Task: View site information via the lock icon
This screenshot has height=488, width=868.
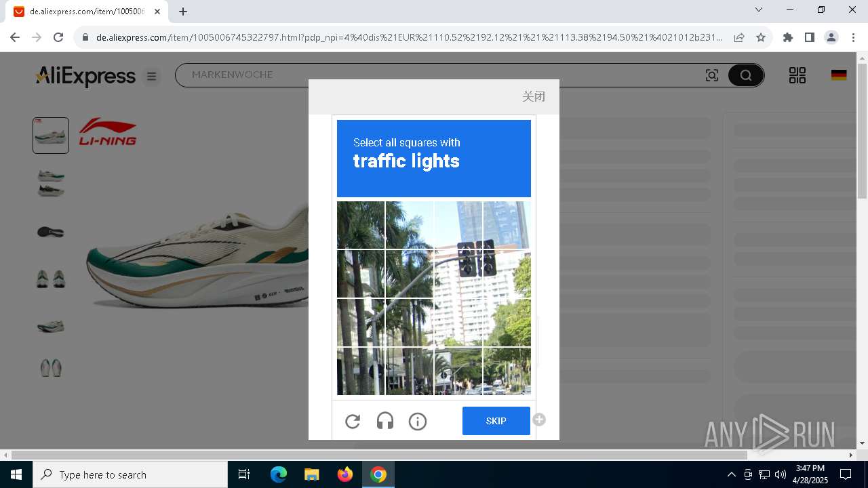Action: [85, 37]
